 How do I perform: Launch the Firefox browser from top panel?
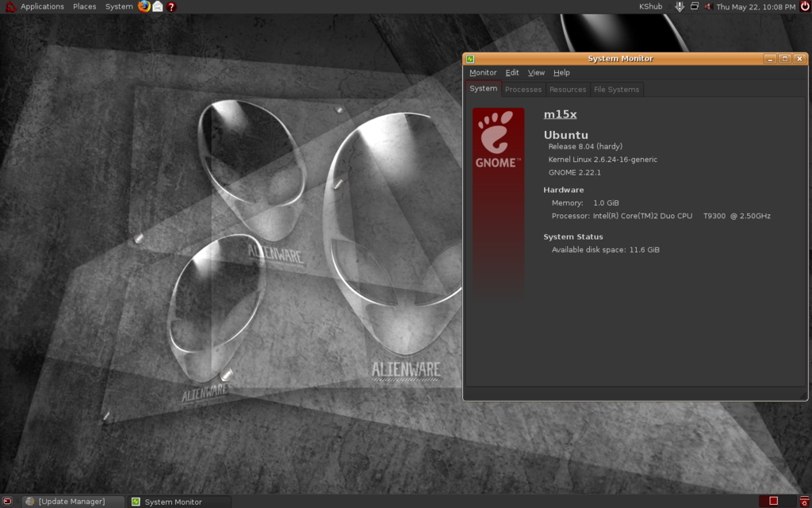tap(144, 6)
